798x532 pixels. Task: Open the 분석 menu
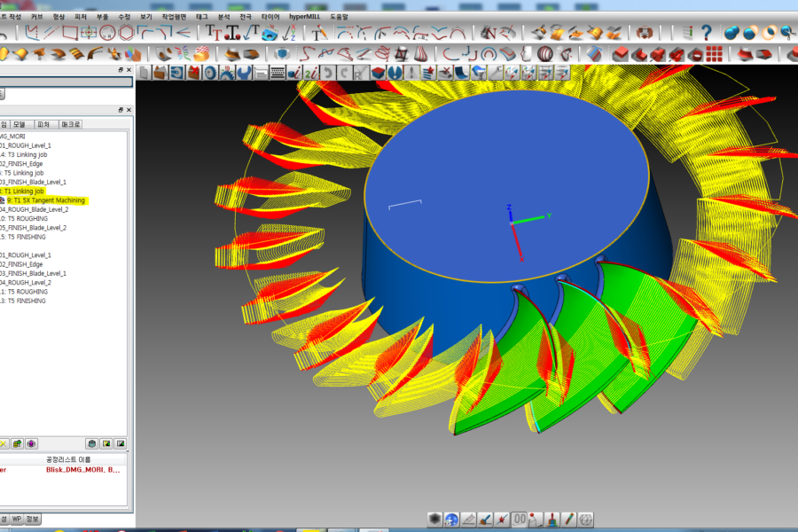coord(224,17)
